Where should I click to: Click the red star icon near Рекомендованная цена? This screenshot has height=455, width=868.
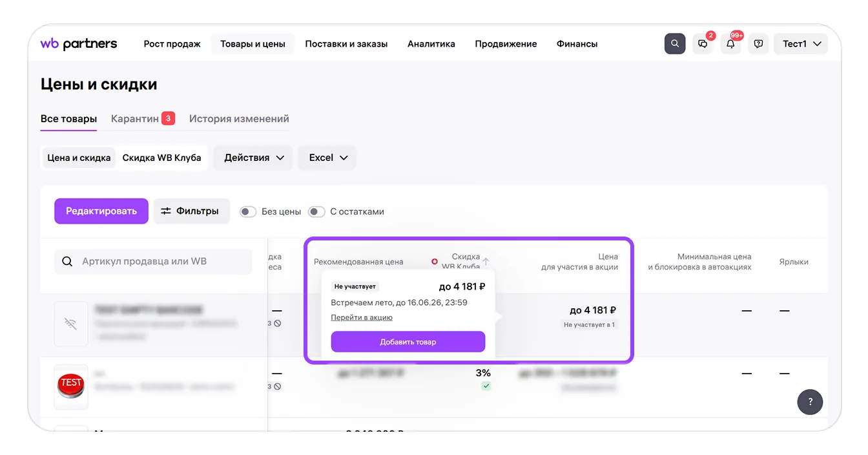(435, 262)
